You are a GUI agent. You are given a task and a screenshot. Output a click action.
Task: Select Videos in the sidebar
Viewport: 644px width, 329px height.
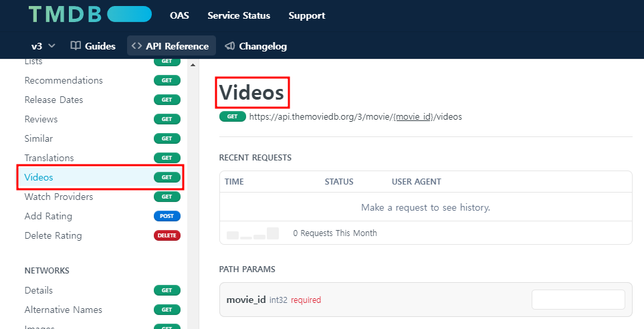(x=100, y=177)
